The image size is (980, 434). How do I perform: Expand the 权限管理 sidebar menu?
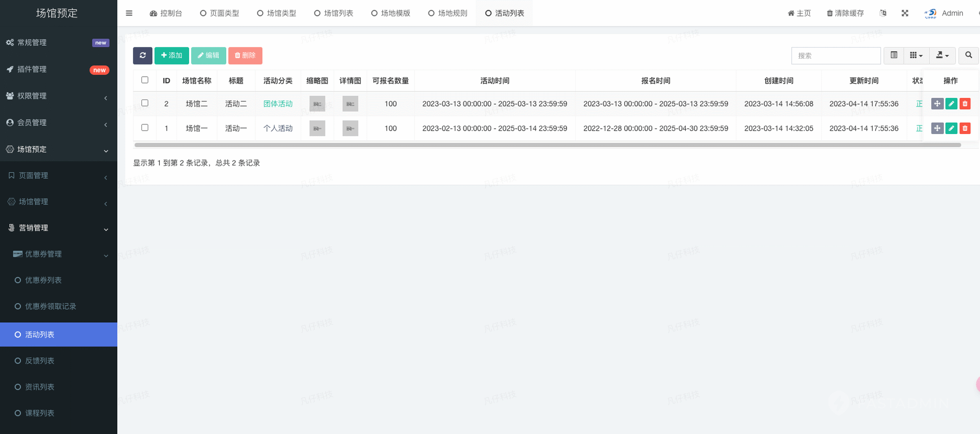58,96
